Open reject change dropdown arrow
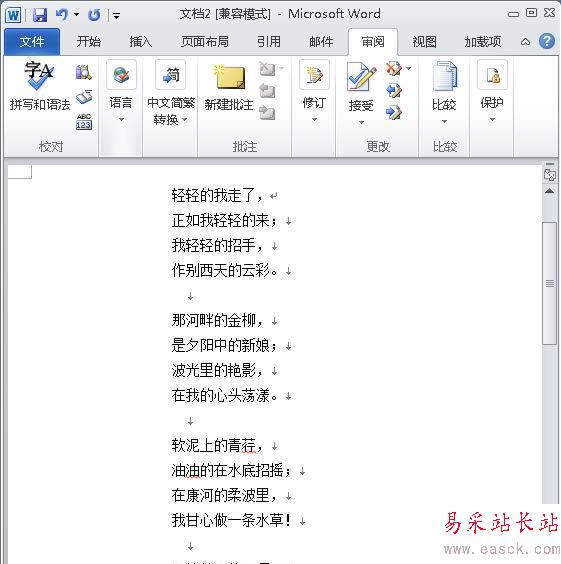The height and width of the screenshot is (564, 561). pos(409,68)
